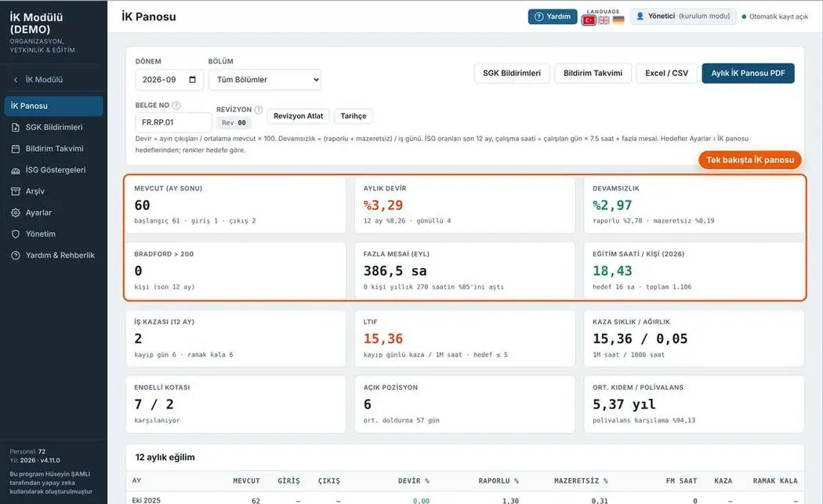The width and height of the screenshot is (823, 504).
Task: Click the Yardım button in the header
Action: coord(552,16)
